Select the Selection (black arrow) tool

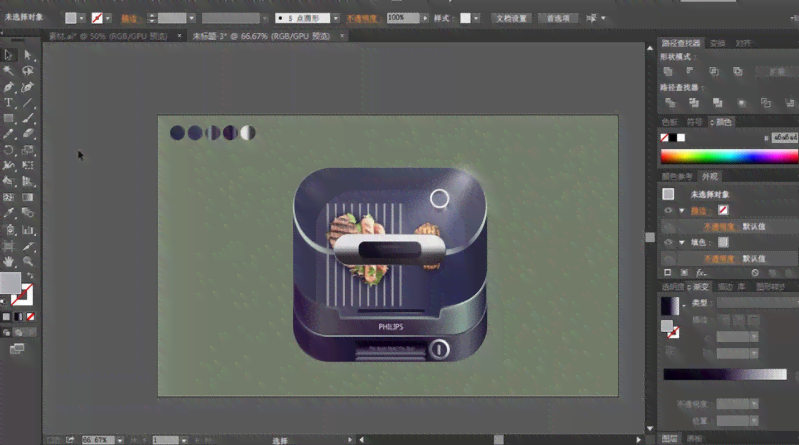point(9,55)
